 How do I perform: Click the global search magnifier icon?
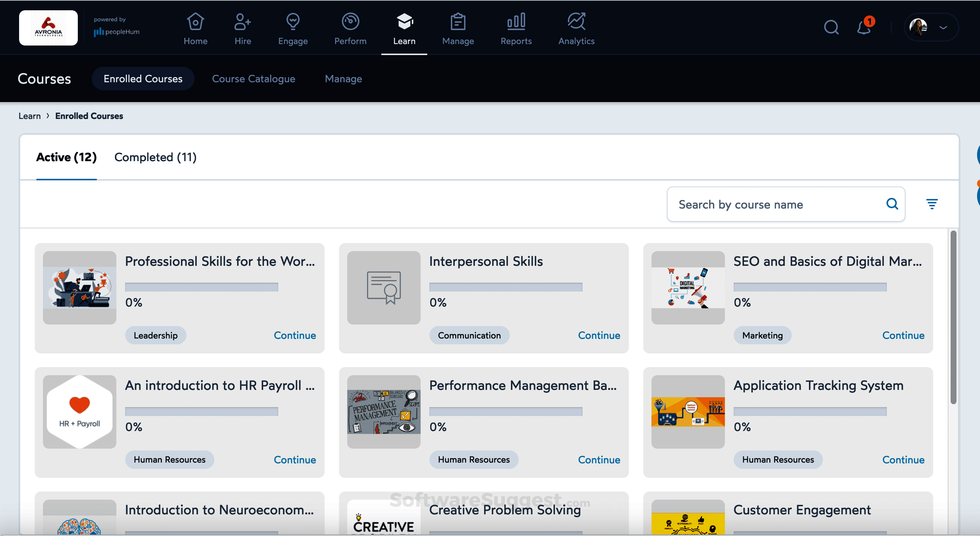click(x=831, y=28)
